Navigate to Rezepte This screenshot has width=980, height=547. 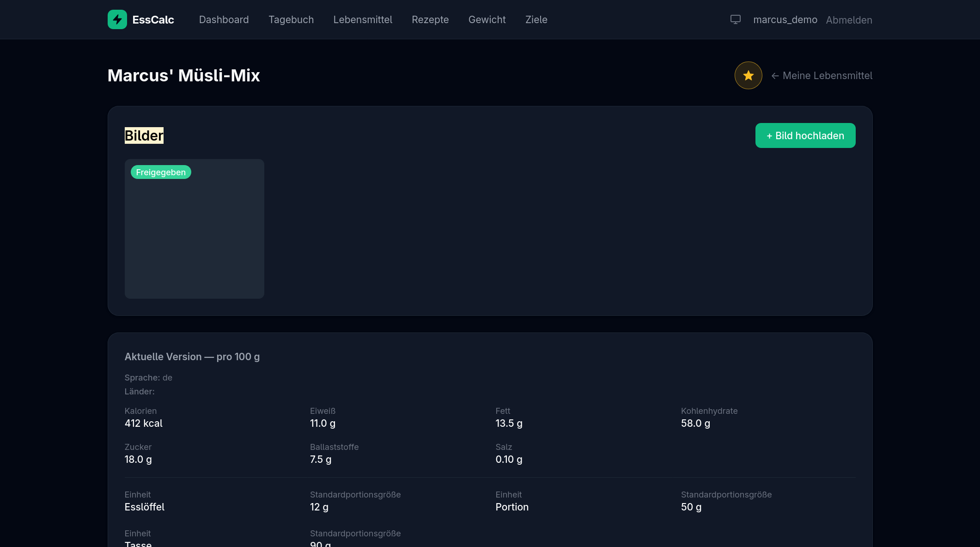click(430, 19)
